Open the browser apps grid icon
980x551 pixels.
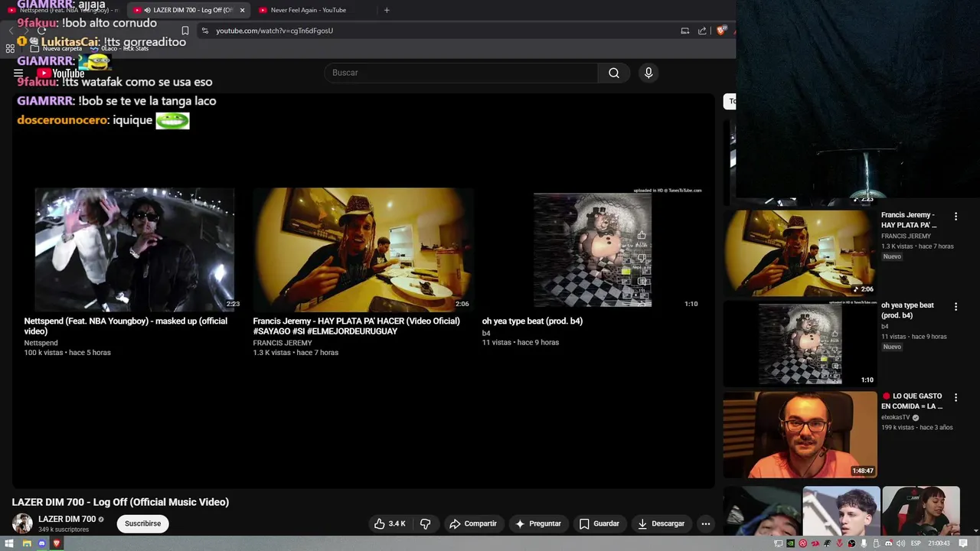pos(10,48)
